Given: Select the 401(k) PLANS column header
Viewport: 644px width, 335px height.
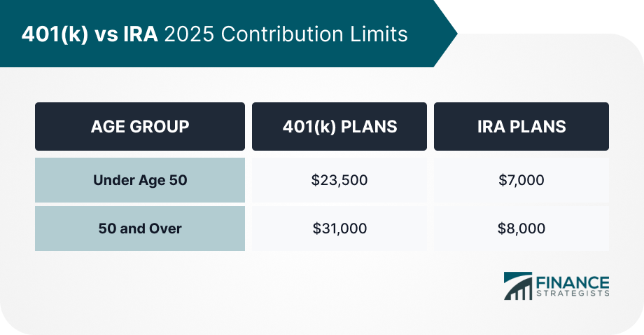Looking at the screenshot, I should [x=339, y=127].
